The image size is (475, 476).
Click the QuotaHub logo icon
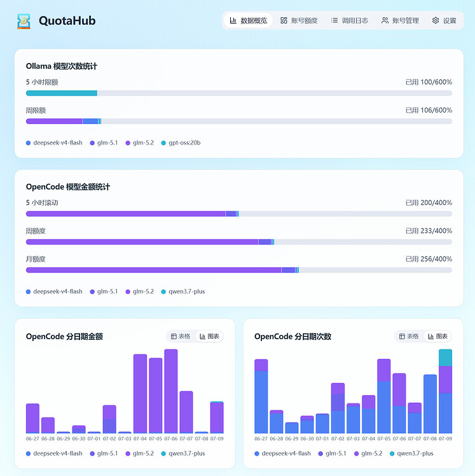[x=24, y=21]
